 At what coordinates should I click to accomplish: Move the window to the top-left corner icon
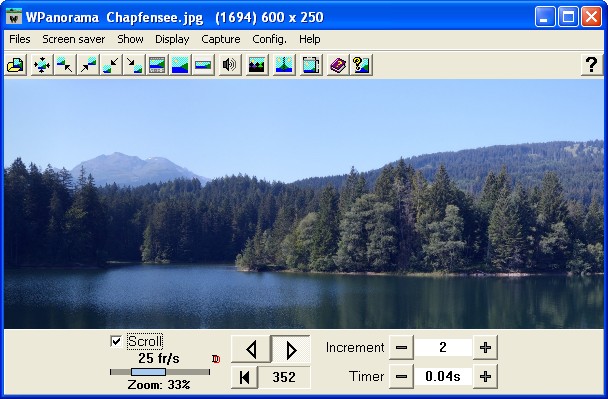(64, 65)
